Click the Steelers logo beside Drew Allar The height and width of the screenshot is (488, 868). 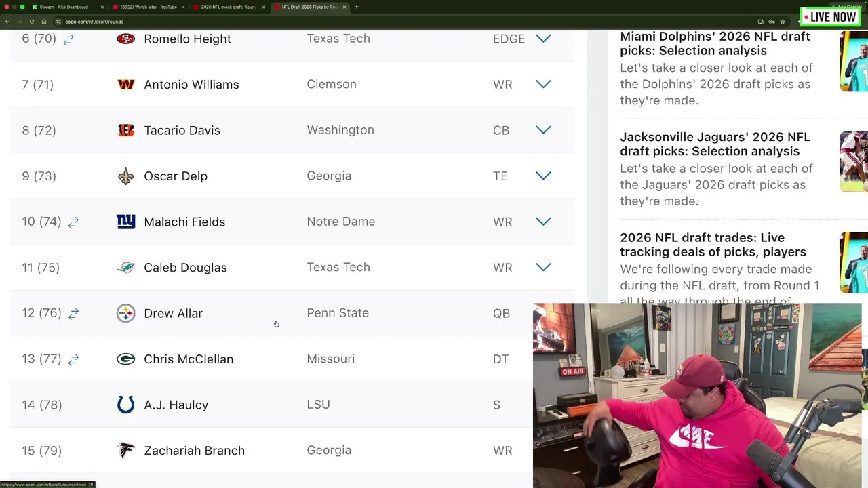pyautogui.click(x=125, y=313)
